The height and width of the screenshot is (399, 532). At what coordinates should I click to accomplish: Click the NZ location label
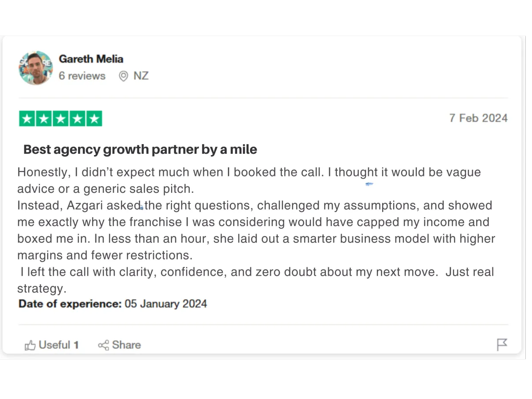pos(141,76)
